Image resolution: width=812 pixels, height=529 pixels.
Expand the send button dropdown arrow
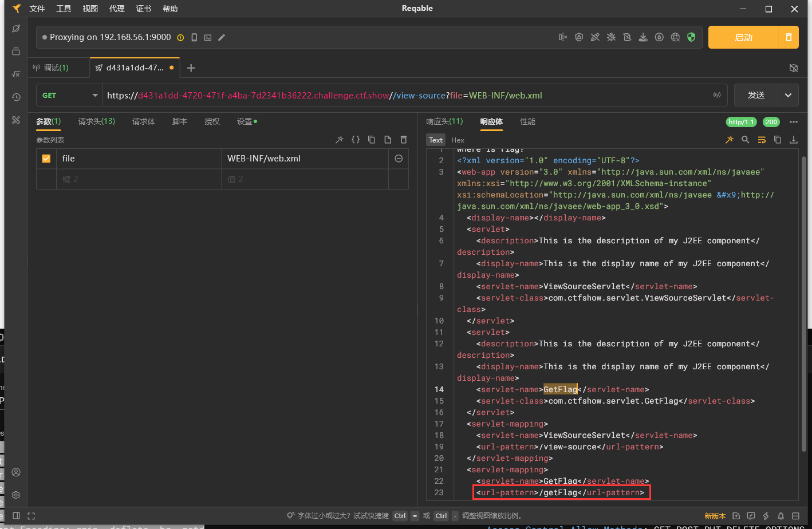(x=788, y=95)
